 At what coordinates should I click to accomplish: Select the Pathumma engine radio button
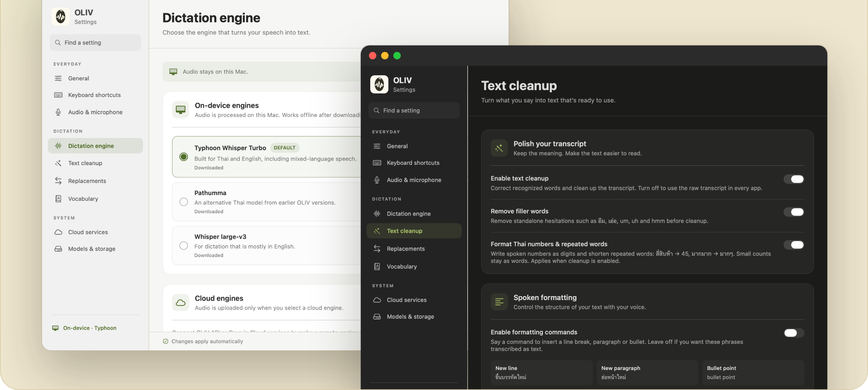(183, 202)
